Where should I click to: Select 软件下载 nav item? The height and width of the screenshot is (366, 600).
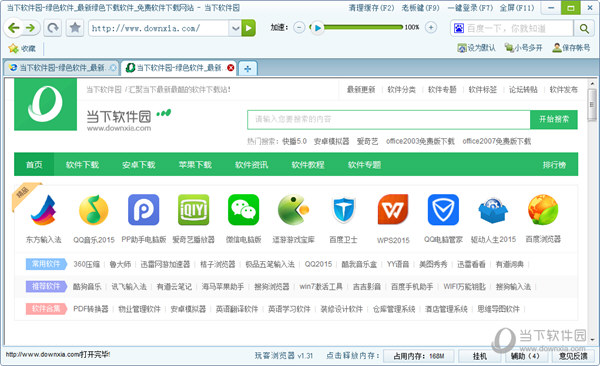coord(82,165)
